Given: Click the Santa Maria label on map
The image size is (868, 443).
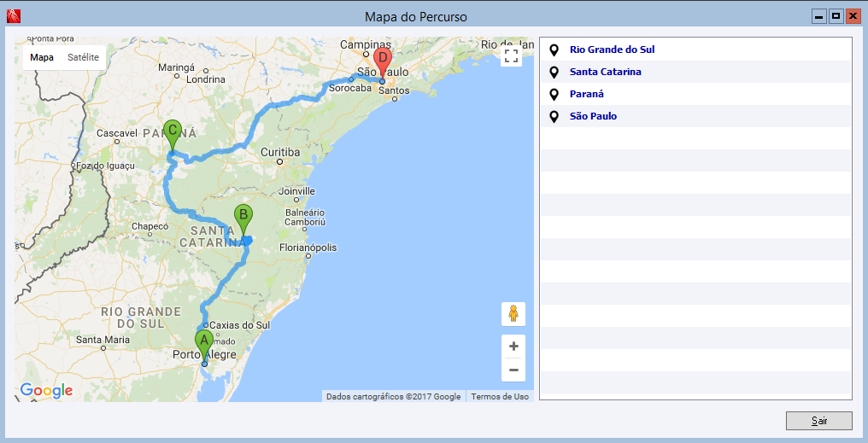Looking at the screenshot, I should (x=103, y=340).
